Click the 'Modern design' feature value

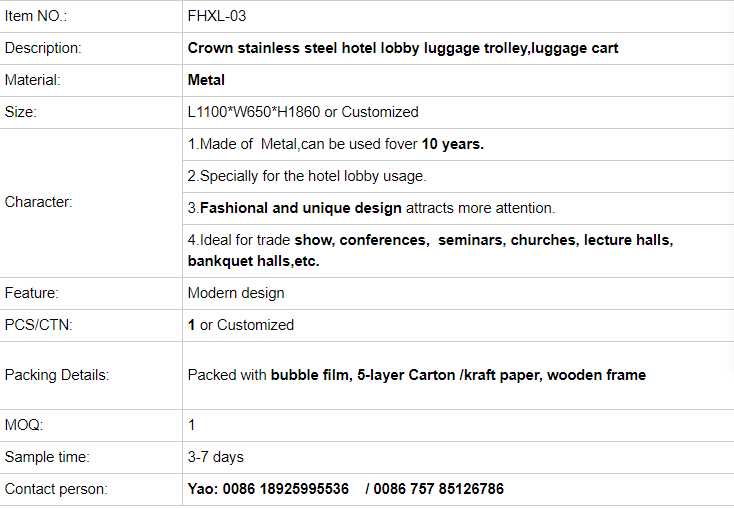coord(236,293)
